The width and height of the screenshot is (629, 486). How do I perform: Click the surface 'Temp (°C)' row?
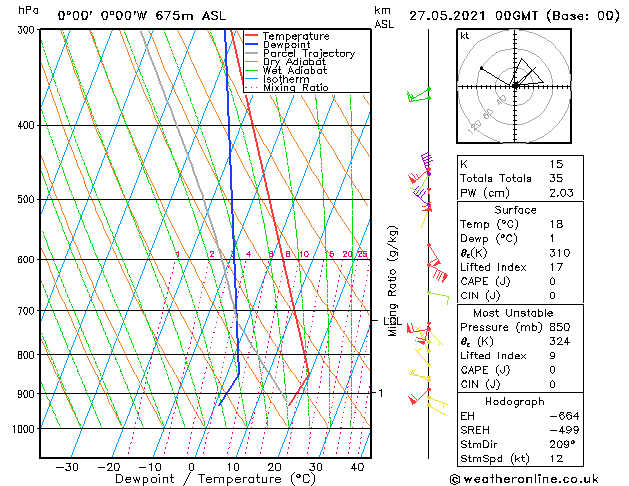[x=520, y=224]
